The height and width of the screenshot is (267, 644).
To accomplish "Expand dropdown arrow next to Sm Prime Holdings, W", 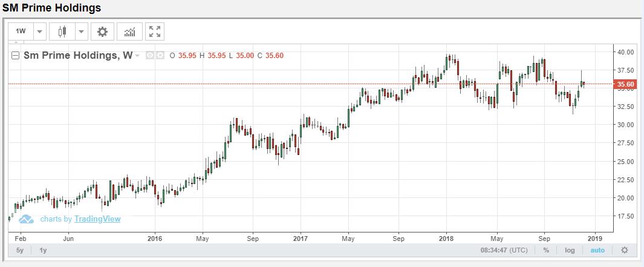I will pos(138,56).
